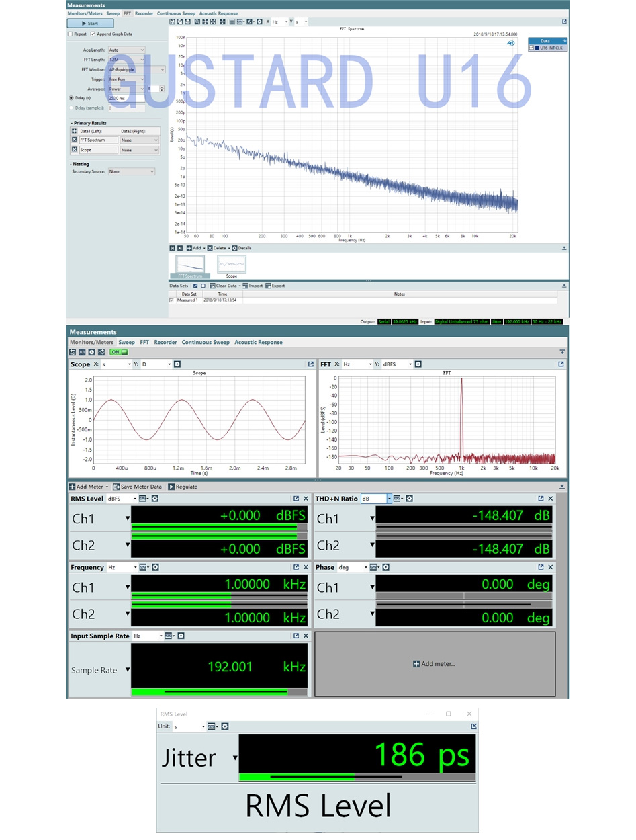Switch to Recorder tab in top window
Viewport: 636px width, 840px height.
point(144,13)
